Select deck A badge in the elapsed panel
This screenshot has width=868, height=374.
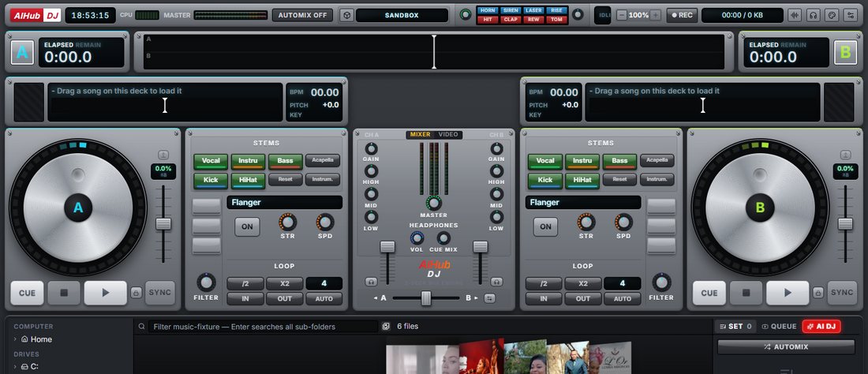pyautogui.click(x=22, y=53)
